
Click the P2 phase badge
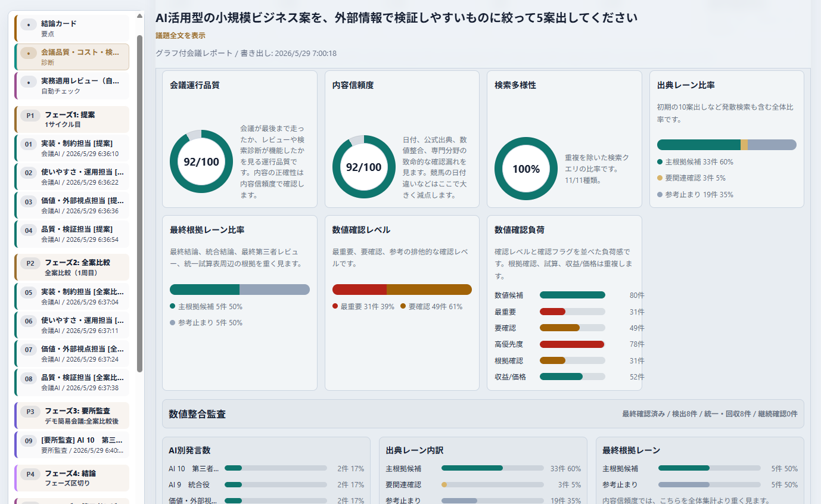30,263
